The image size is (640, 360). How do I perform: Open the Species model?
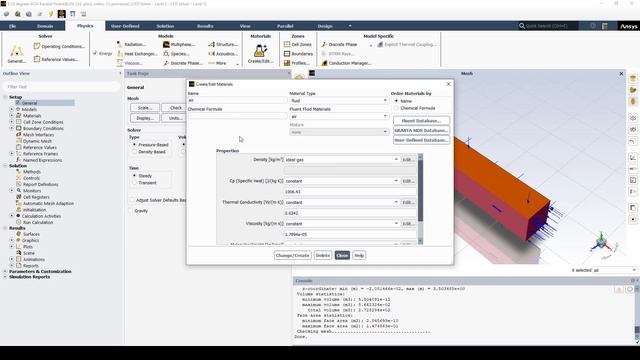pyautogui.click(x=176, y=53)
